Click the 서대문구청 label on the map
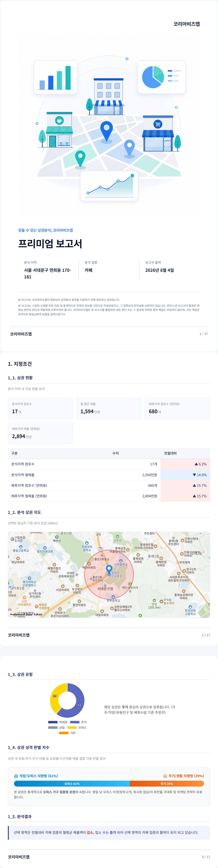This screenshot has width=218, height=868. (105, 589)
